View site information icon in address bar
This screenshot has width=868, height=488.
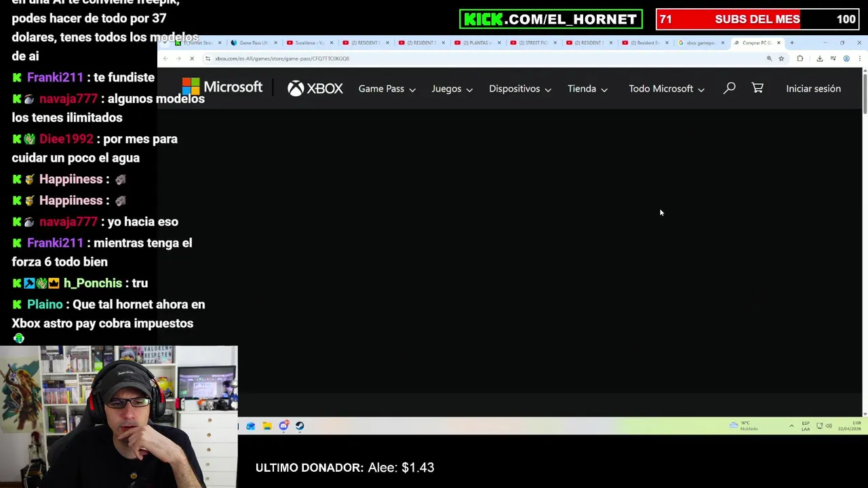click(208, 58)
